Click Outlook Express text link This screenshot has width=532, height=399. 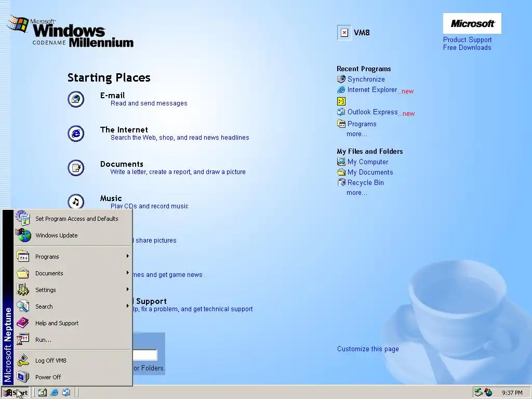click(373, 112)
